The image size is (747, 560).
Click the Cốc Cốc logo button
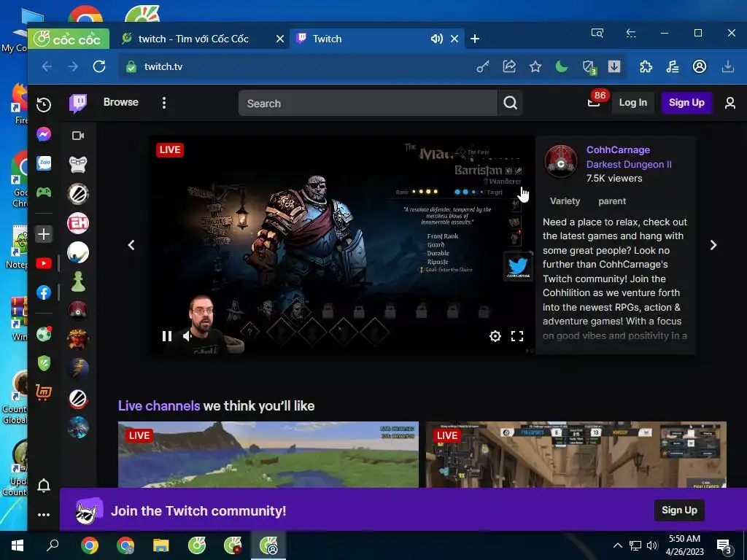69,39
